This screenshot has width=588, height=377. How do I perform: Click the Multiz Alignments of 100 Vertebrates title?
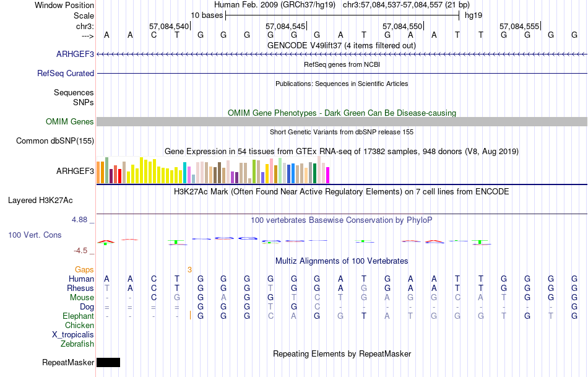(342, 261)
